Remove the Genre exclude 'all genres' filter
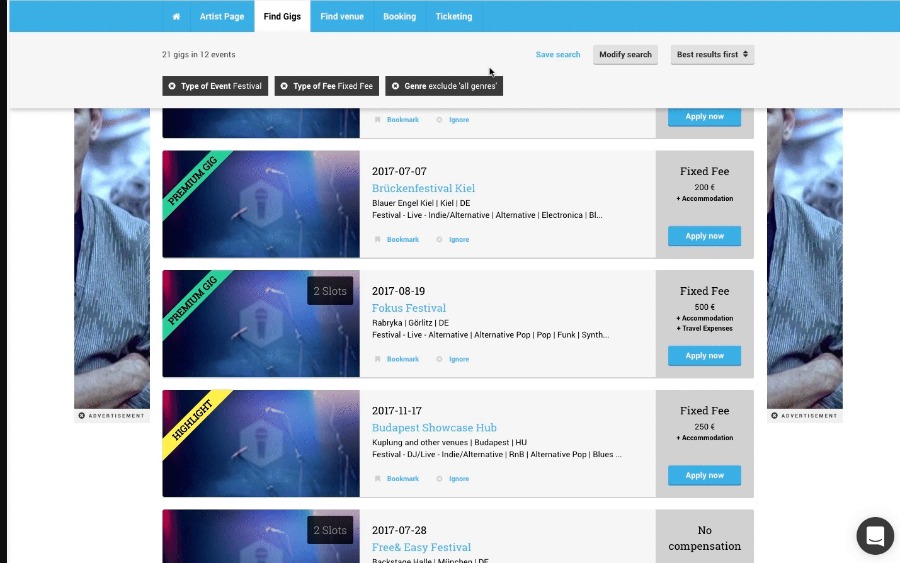The height and width of the screenshot is (563, 900). [x=395, y=86]
